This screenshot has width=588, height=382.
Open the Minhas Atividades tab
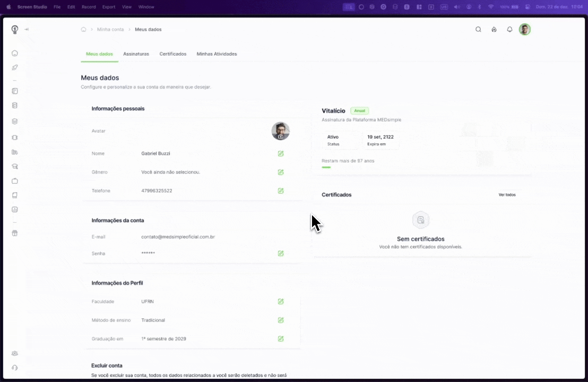(x=217, y=54)
